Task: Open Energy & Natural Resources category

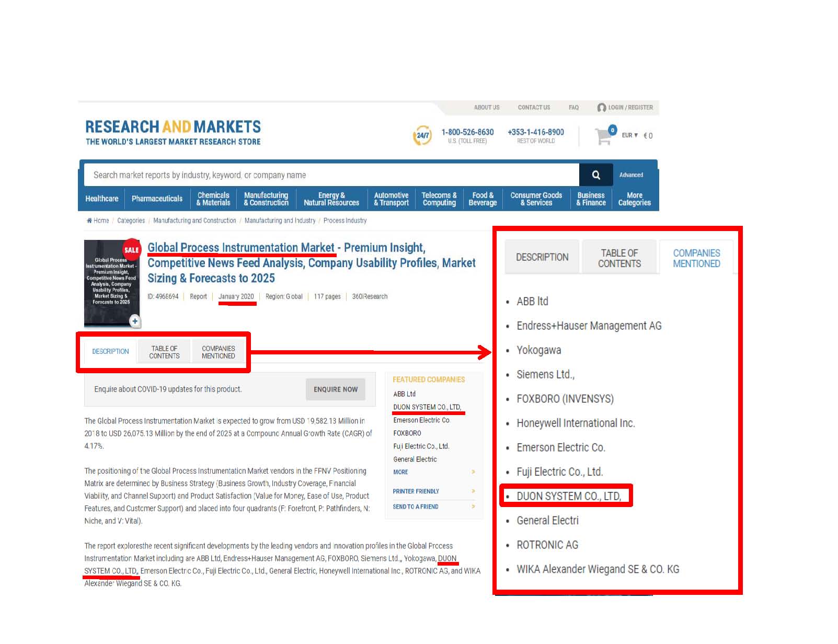Action: tap(331, 199)
